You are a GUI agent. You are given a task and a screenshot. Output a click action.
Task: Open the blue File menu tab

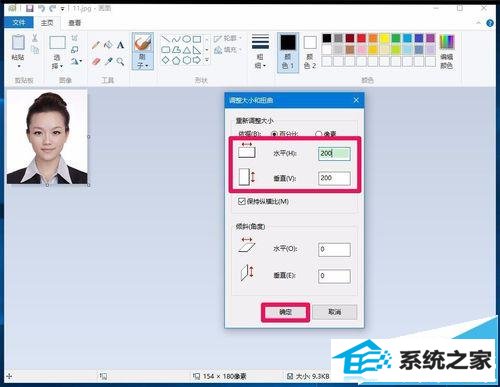(x=19, y=22)
